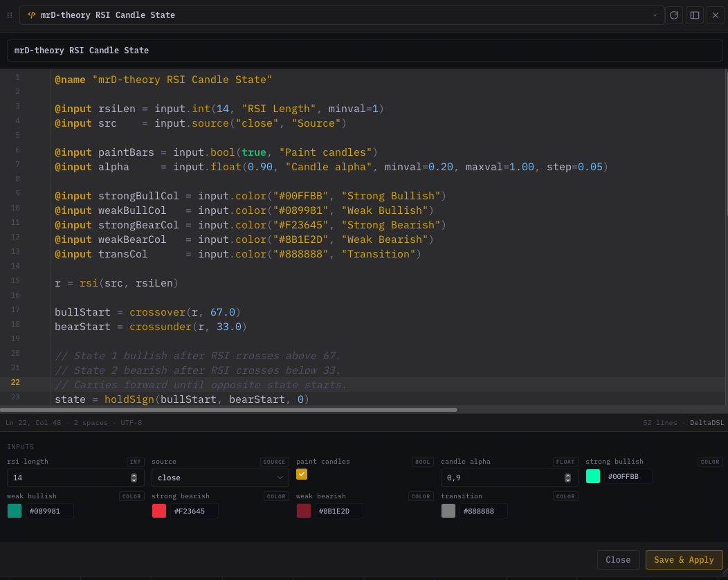Close the editor with the X icon
The width and height of the screenshot is (728, 580).
pos(716,15)
